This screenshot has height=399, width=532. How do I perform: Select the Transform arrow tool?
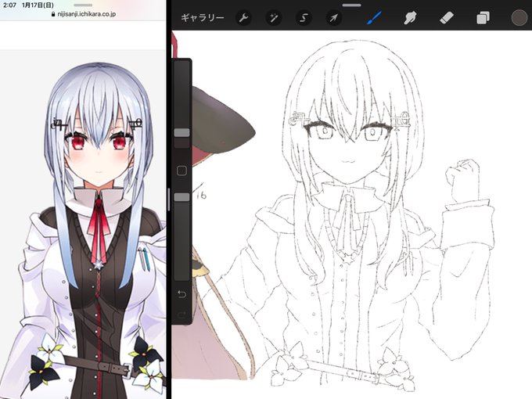[333, 18]
